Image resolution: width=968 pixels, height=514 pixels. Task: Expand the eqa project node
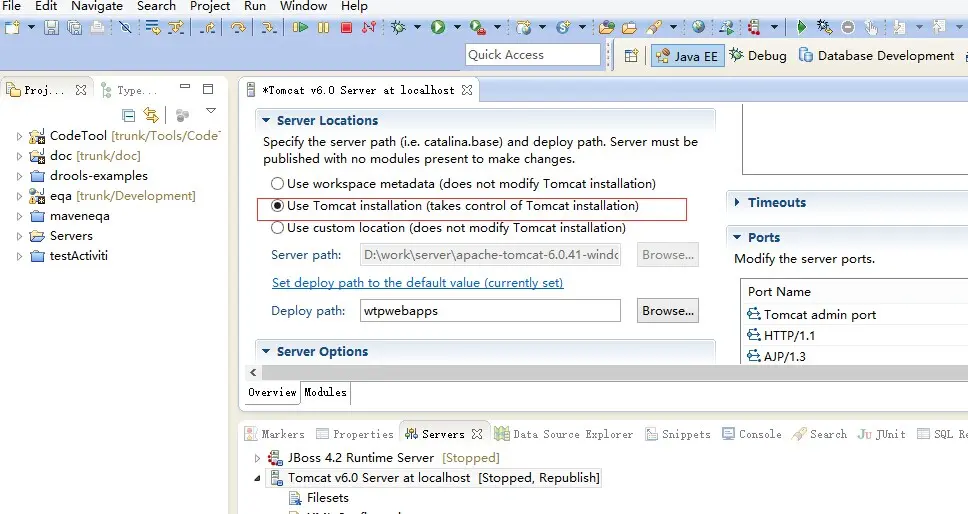click(x=19, y=196)
